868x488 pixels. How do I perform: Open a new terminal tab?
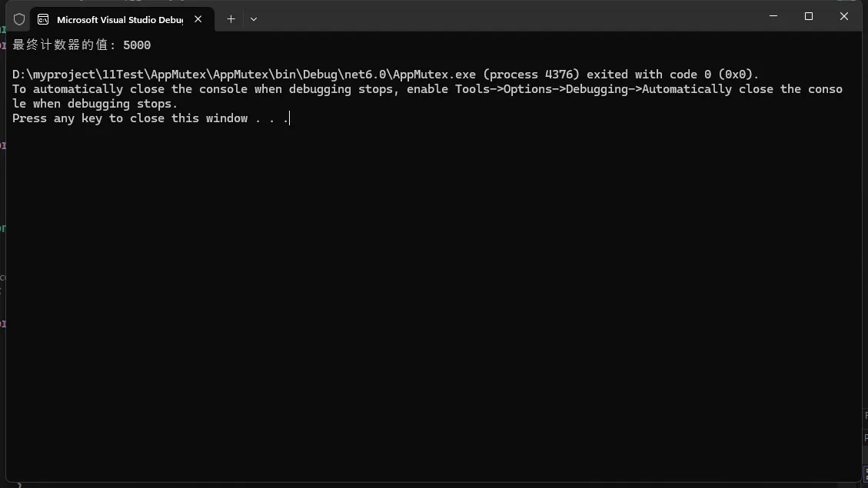[231, 19]
